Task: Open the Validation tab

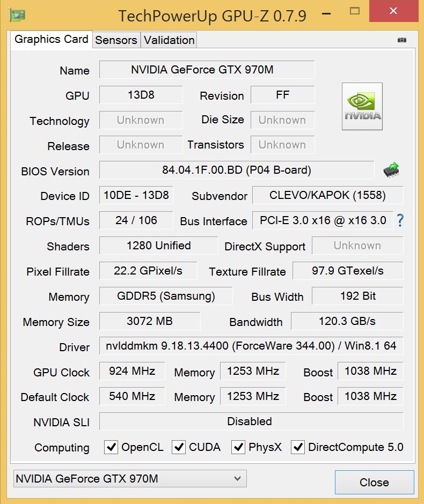Action: pos(169,40)
